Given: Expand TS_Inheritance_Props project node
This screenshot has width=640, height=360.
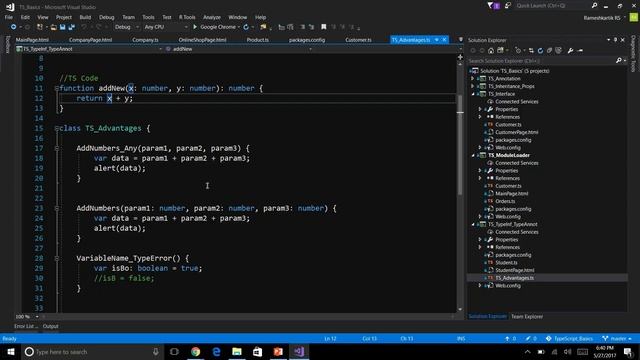Looking at the screenshot, I should [x=473, y=86].
